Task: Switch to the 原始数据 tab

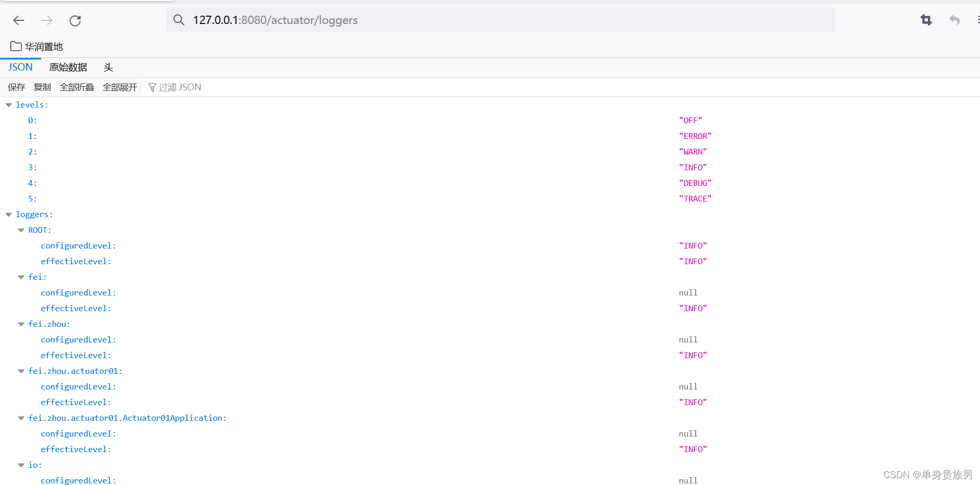Action: pos(68,67)
